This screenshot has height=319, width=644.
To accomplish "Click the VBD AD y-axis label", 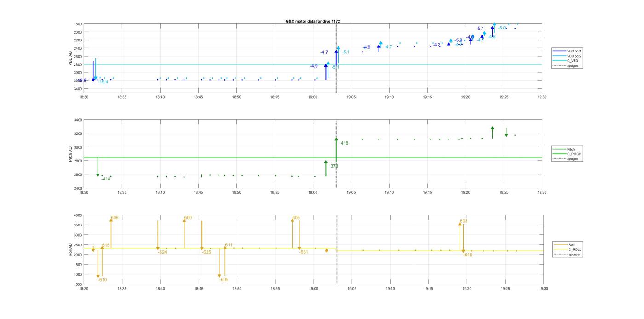I will point(71,58).
